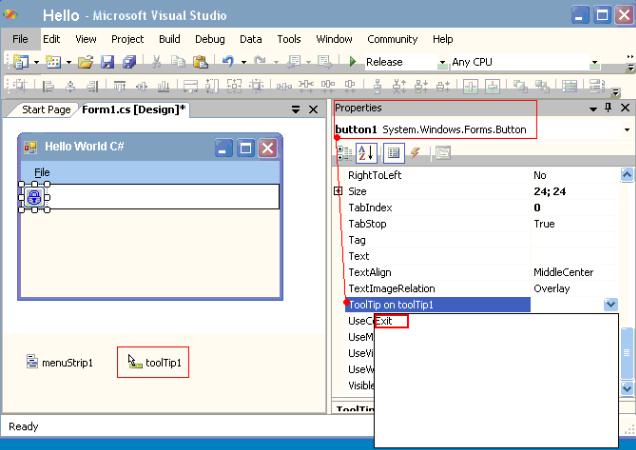Open the ToolTip on toolTip1 value dropdown

click(610, 304)
